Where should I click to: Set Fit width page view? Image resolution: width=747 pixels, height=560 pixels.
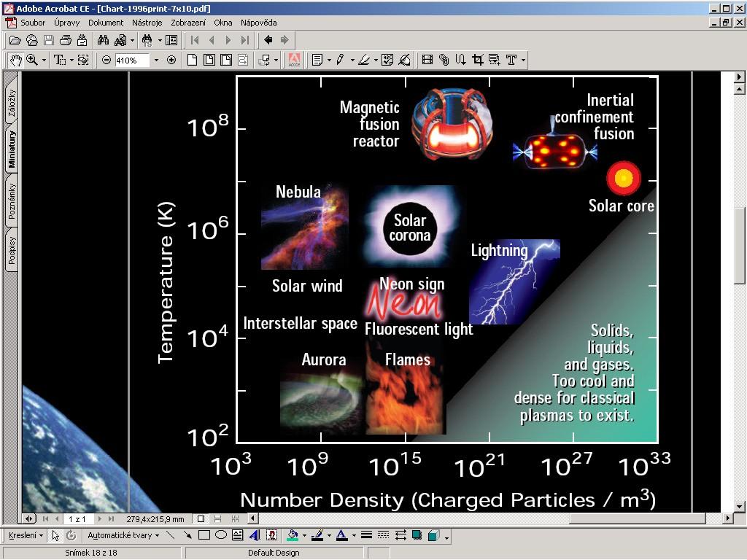click(x=226, y=60)
